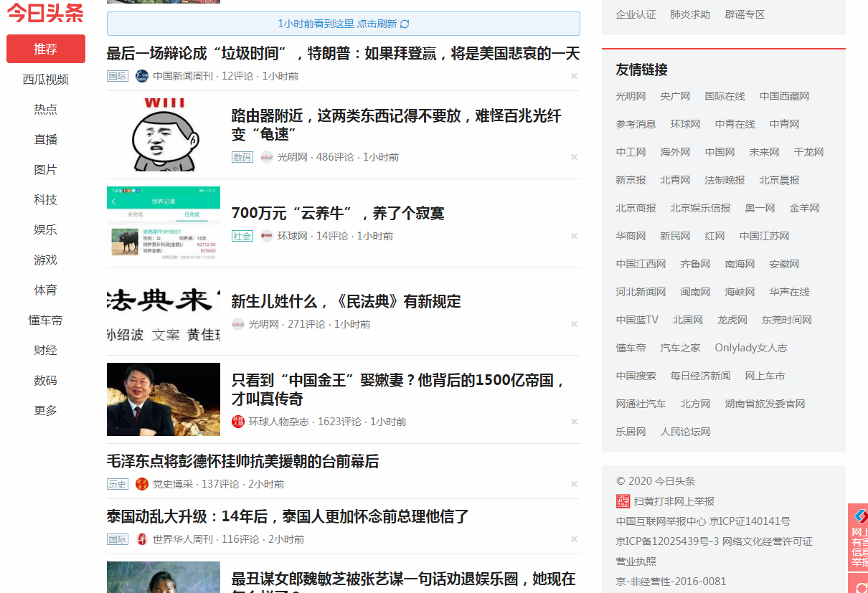This screenshot has width=868, height=593.
Task: Click 486评论 comment count
Action: [335, 157]
